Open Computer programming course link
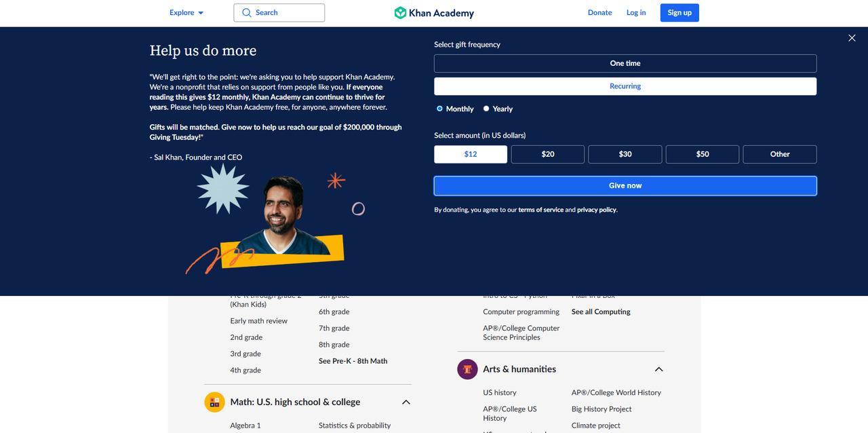 coord(521,312)
